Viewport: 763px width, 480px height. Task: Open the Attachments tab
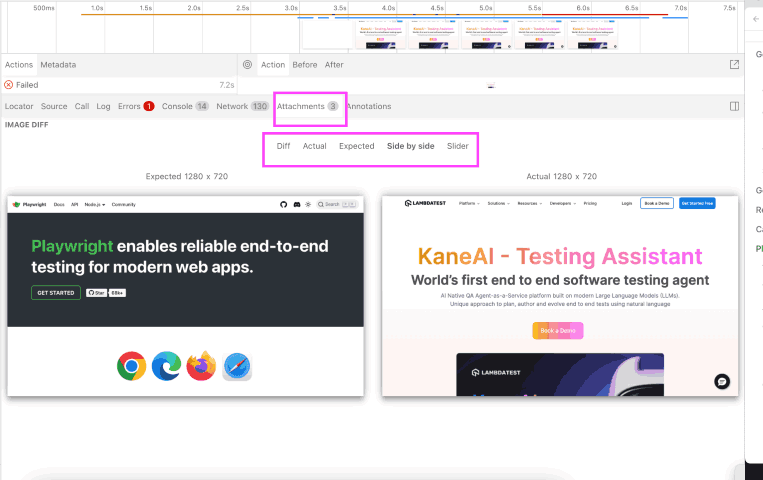(x=300, y=106)
